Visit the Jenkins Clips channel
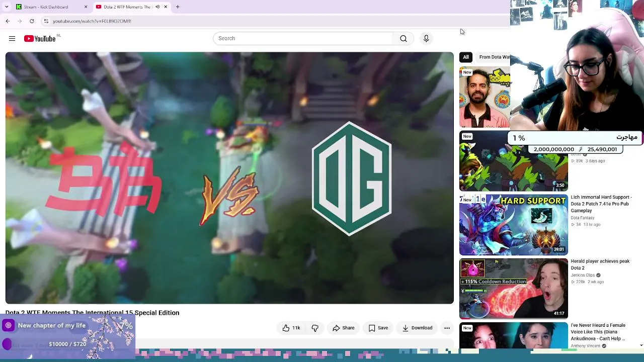 (x=583, y=275)
